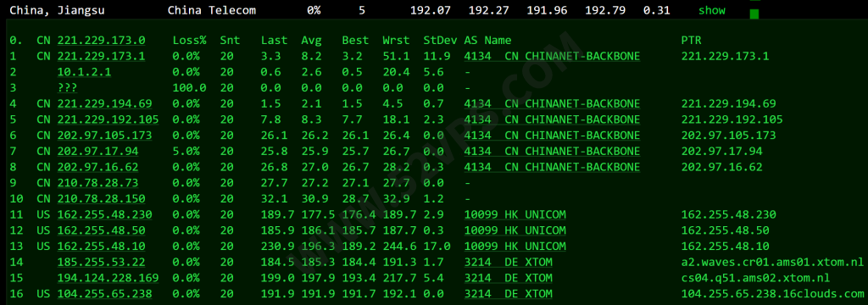This screenshot has height=305, width=868.
Task: Select PTR 202.97.105.173 in hop 6
Action: click(728, 136)
